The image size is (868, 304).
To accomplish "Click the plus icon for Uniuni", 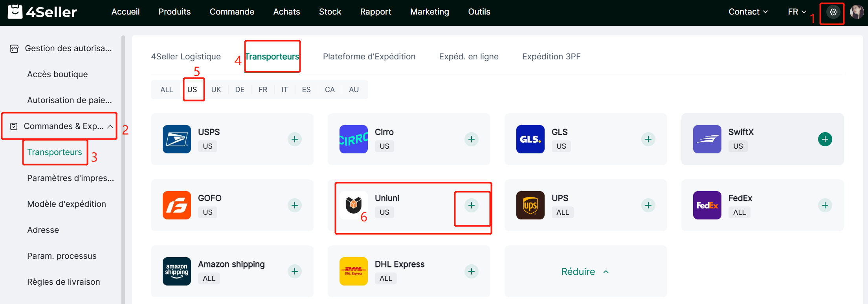I will [472, 205].
